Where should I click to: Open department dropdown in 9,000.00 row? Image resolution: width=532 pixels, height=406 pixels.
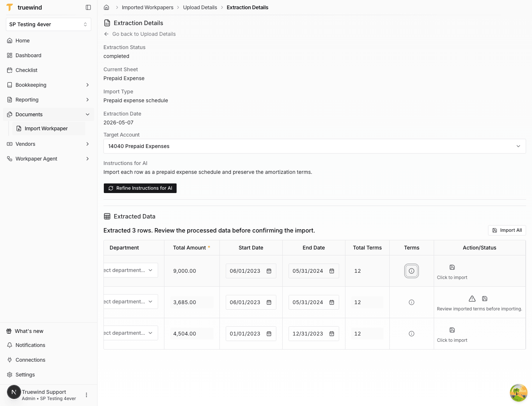click(131, 270)
